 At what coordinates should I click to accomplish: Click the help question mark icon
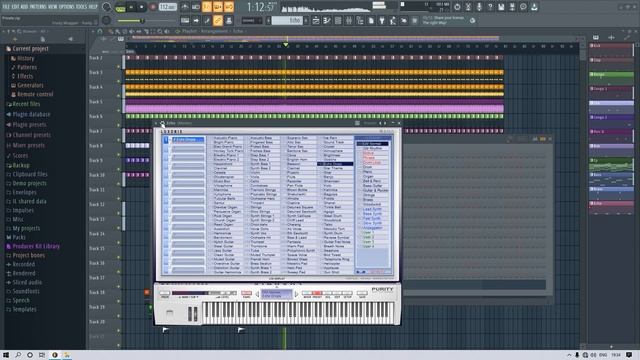pos(490,7)
